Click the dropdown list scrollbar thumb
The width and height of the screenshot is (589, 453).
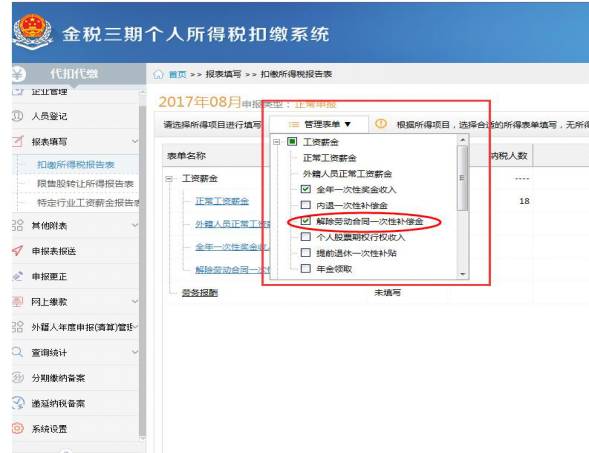[462, 178]
